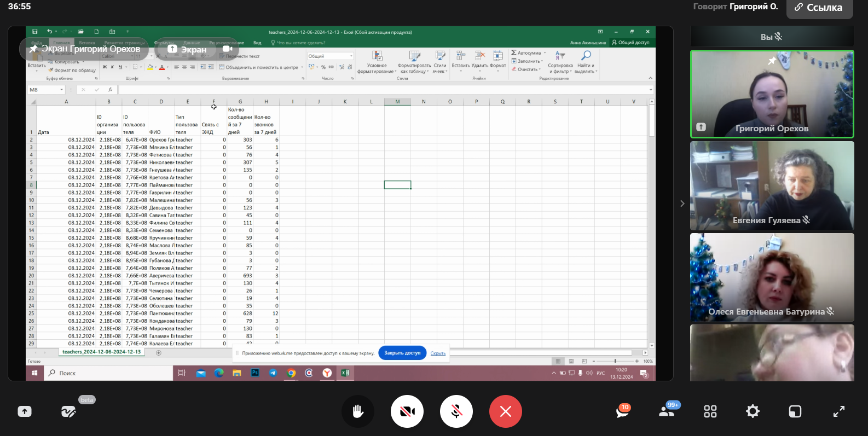The image size is (868, 436).
Task: Turn on your camera
Action: point(407,411)
